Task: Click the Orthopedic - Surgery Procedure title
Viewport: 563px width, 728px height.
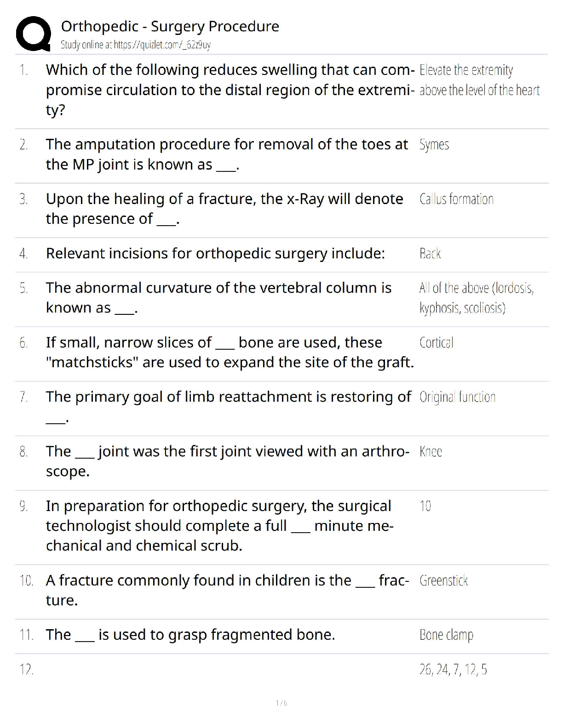Action: pos(170,26)
